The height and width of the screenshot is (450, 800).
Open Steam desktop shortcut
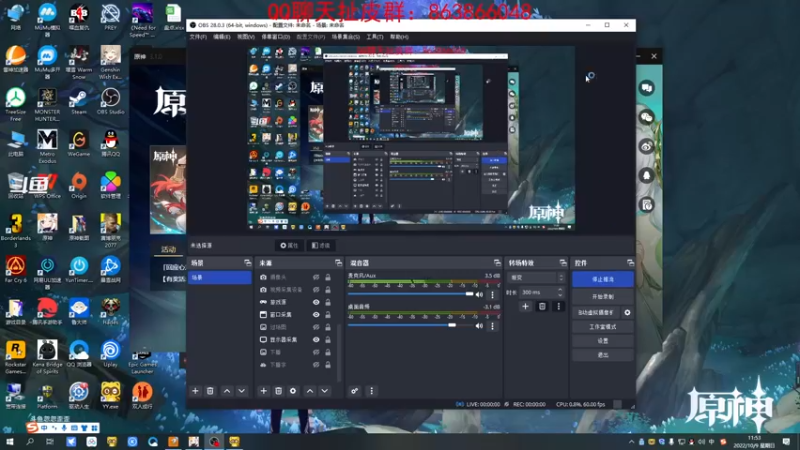pyautogui.click(x=79, y=101)
